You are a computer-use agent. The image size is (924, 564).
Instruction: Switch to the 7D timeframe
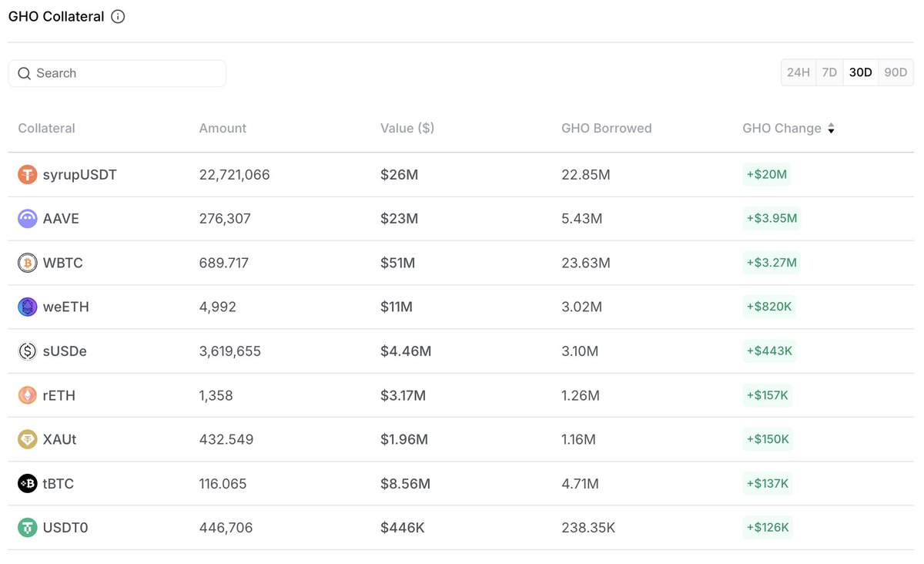(x=829, y=72)
